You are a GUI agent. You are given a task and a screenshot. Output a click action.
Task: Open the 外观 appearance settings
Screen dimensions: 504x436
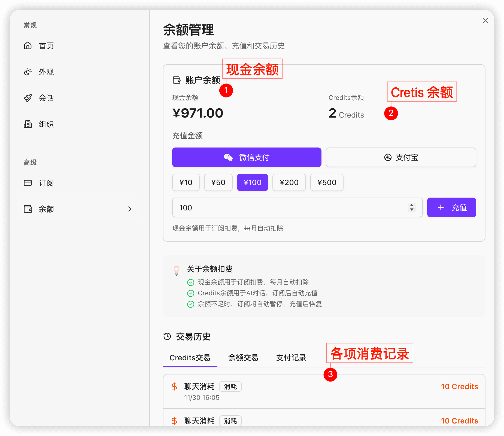point(28,72)
